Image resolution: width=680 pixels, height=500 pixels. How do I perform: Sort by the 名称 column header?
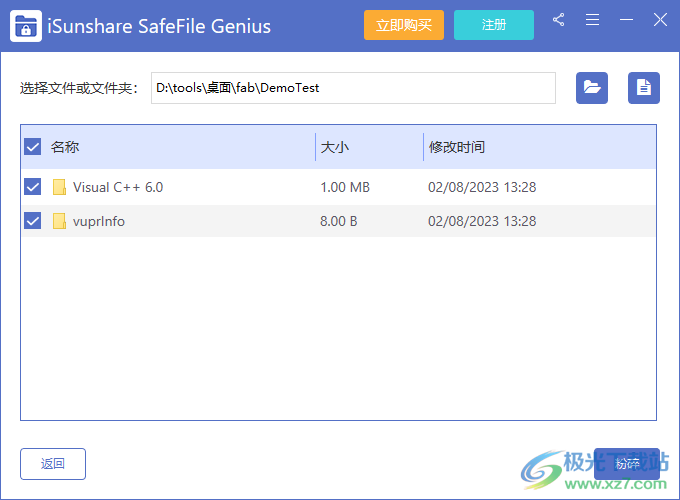coord(65,147)
